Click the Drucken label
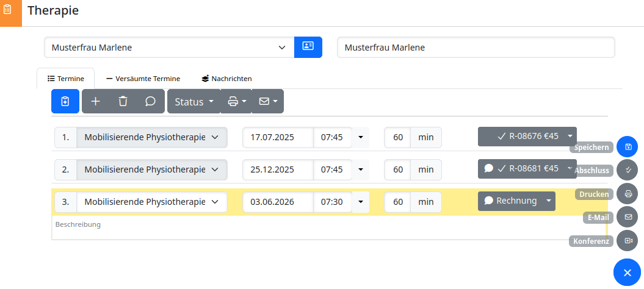The width and height of the screenshot is (644, 289). pyautogui.click(x=594, y=194)
